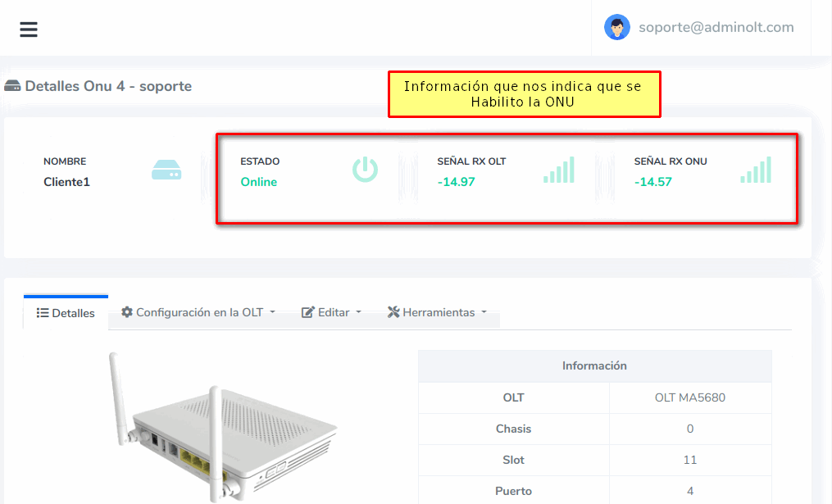Click the Online status text
The width and height of the screenshot is (832, 504).
point(258,182)
